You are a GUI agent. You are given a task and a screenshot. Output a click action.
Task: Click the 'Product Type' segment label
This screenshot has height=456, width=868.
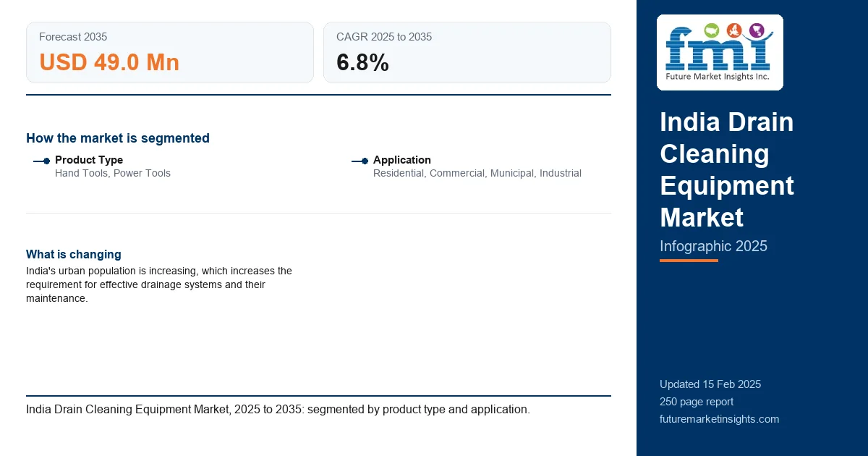point(89,160)
